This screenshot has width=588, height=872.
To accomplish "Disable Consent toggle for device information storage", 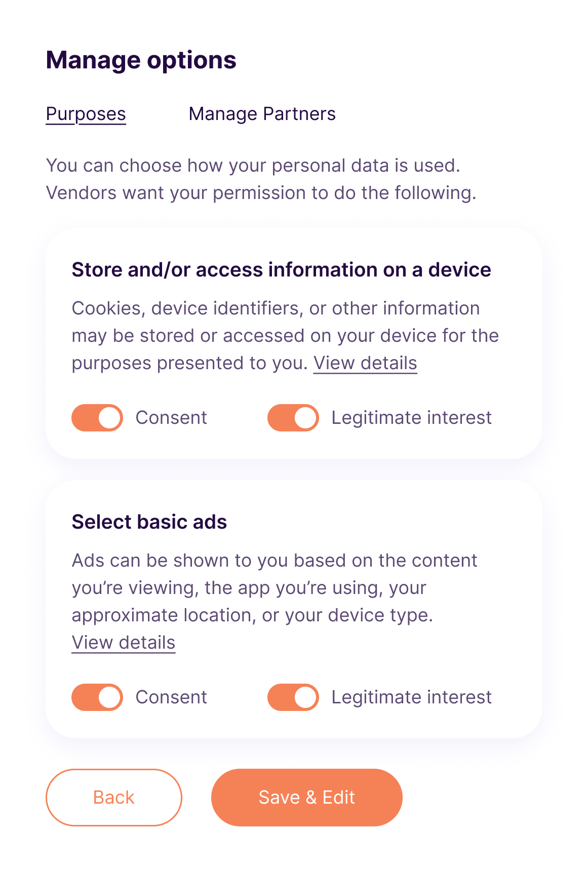I will click(97, 418).
